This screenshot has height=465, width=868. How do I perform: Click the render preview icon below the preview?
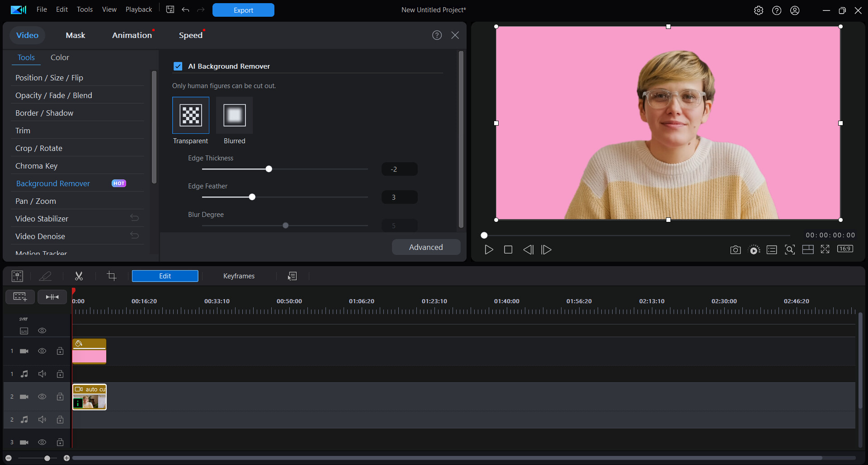754,249
